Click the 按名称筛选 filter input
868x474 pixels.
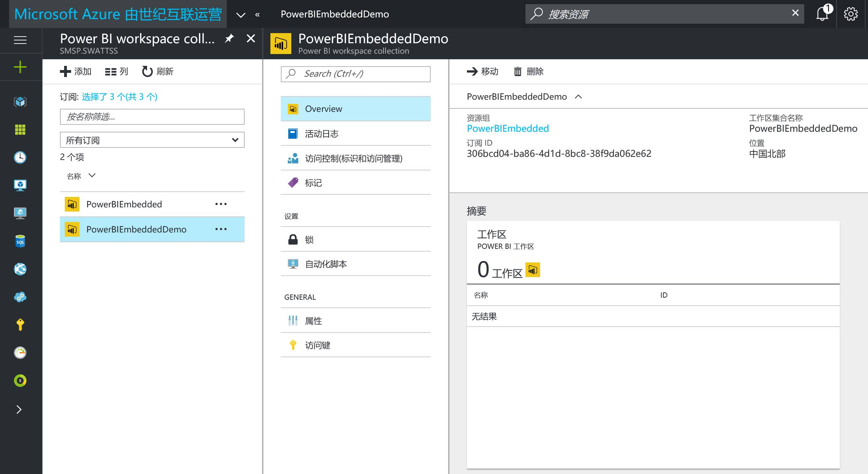click(x=152, y=117)
